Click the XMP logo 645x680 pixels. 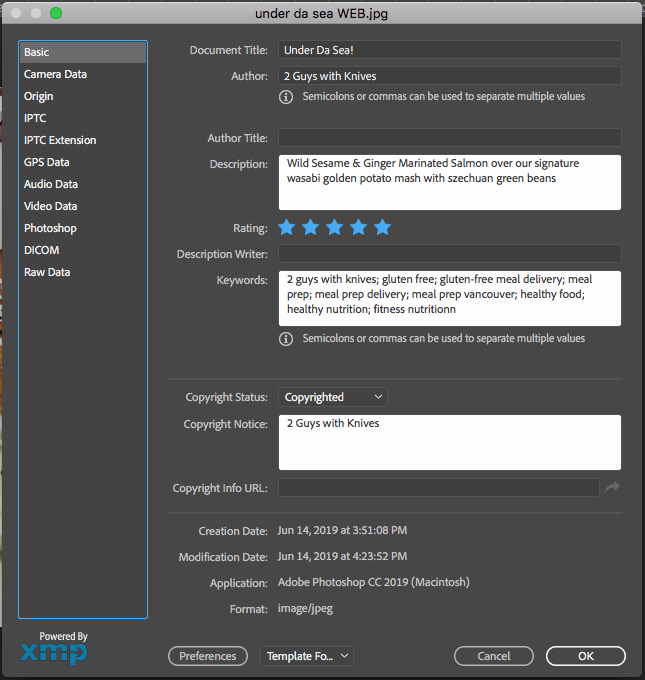[x=54, y=653]
